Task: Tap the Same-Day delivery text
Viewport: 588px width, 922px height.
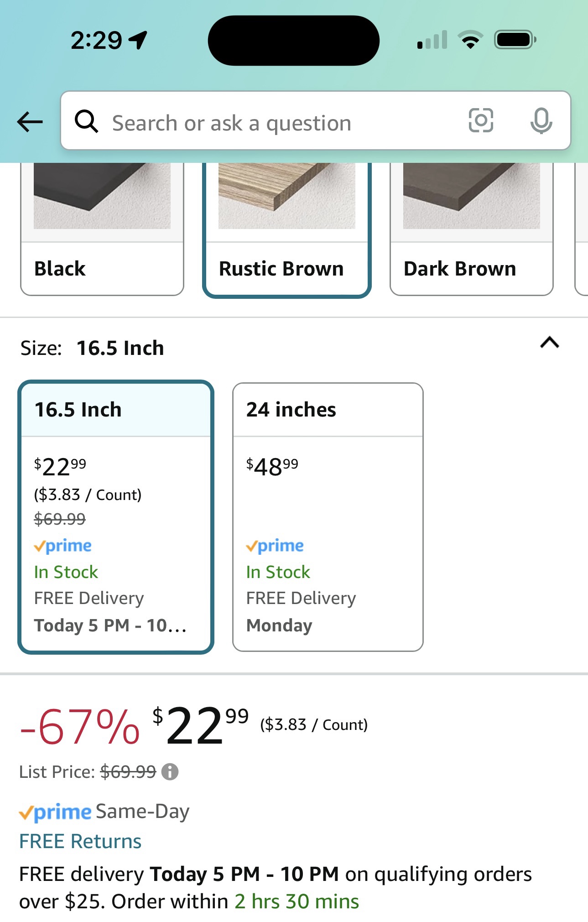Action: 143,812
